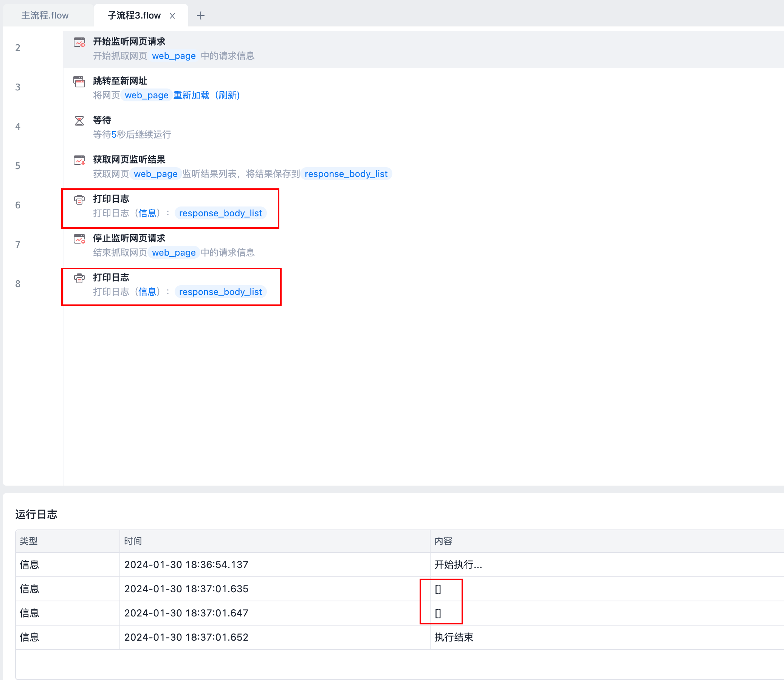The width and height of the screenshot is (784, 680).
Task: Click the start listening web request icon
Action: tap(79, 42)
